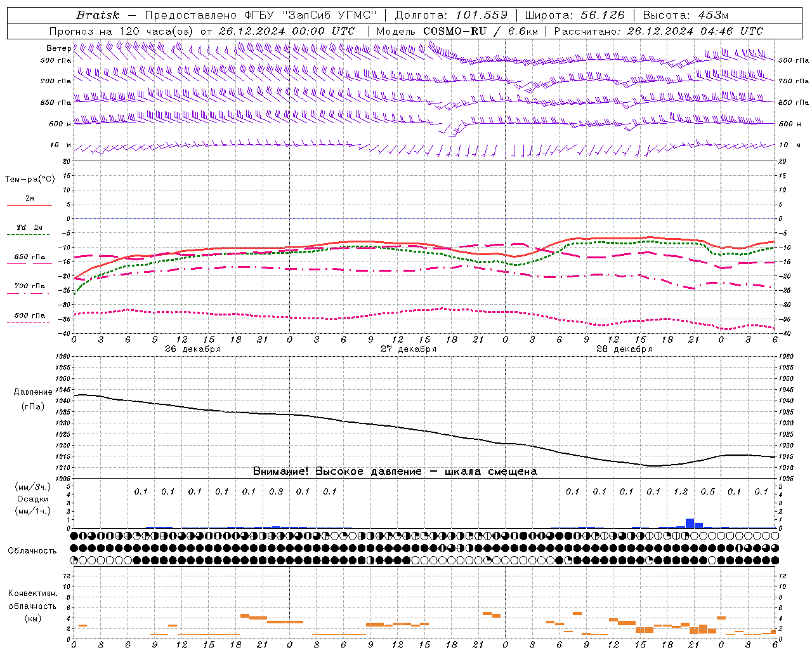
Task: Click 850 гПа entry in temperature legend
Action: tap(30, 257)
